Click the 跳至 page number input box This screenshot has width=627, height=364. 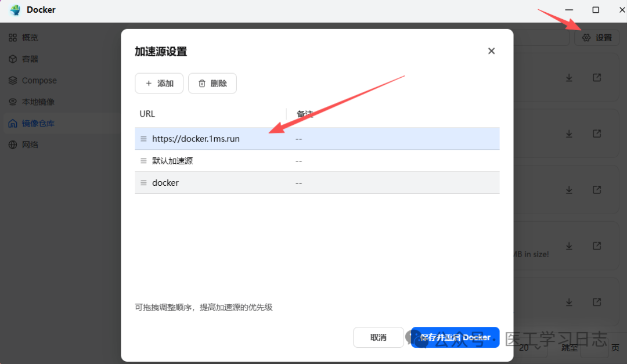point(593,348)
